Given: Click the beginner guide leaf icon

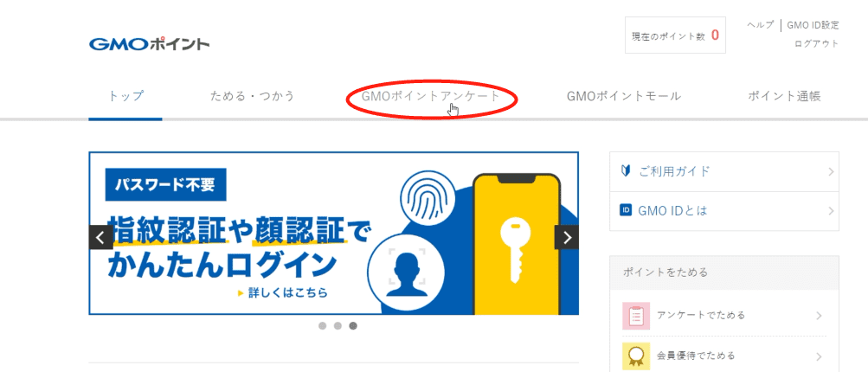Looking at the screenshot, I should [x=626, y=171].
